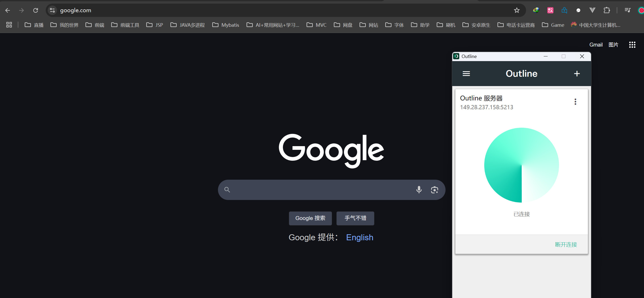644x298 pixels.
Task: Open the 中国大学生计算机 bookmark
Action: [595, 25]
